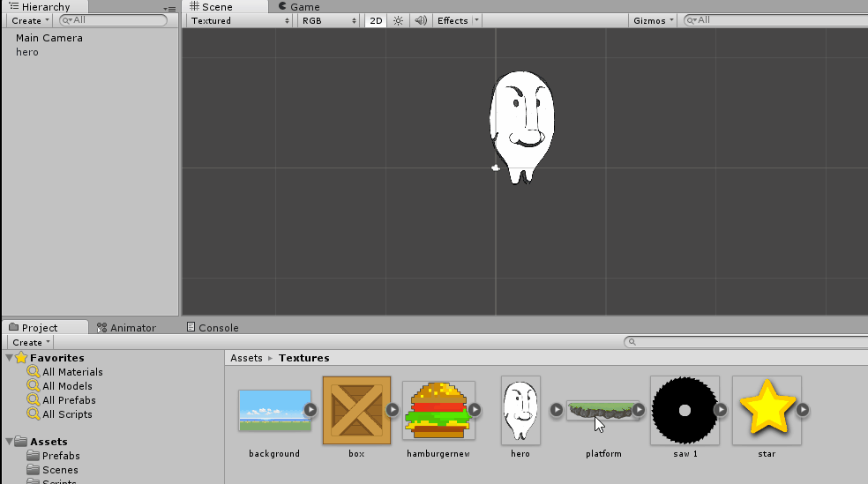Select Assets root folder in tree
This screenshot has width=868, height=484.
(x=49, y=442)
